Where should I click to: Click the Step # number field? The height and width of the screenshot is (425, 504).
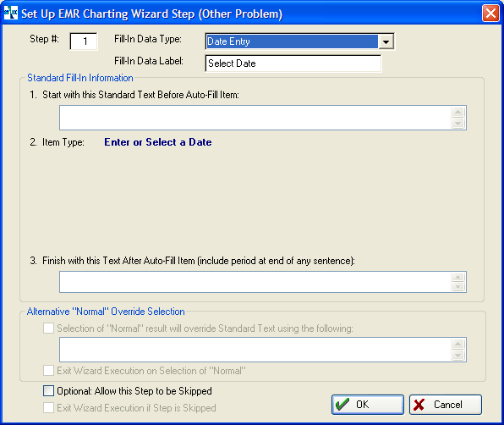[x=84, y=41]
